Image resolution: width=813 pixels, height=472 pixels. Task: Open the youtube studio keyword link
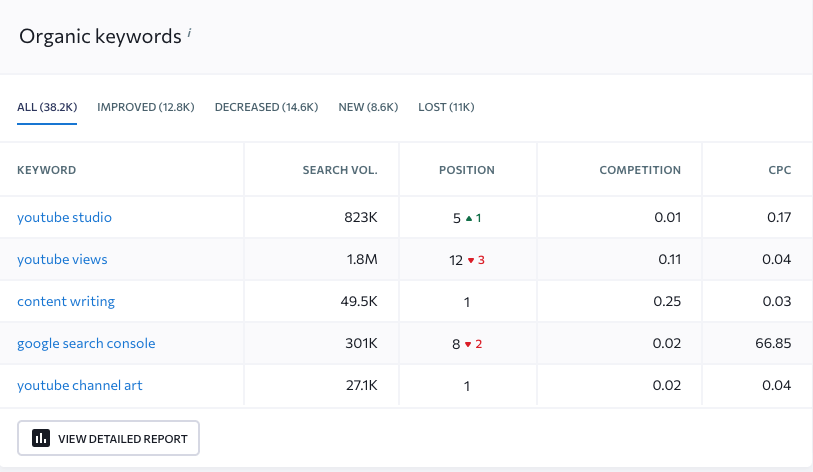(x=64, y=217)
